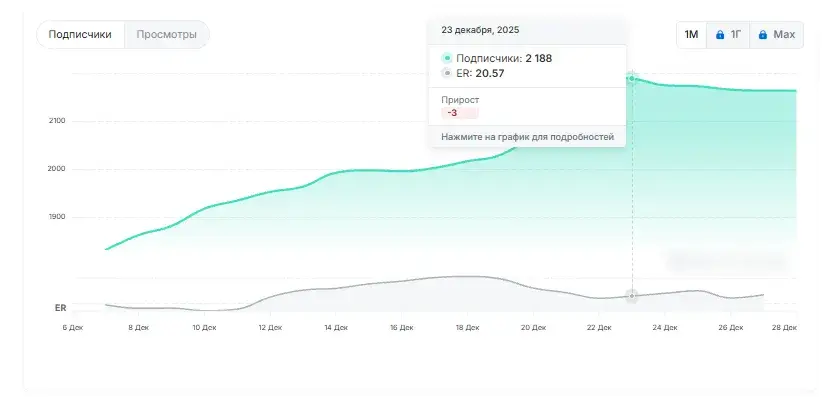This screenshot has width=822, height=397.
Task: Click the '14 Дек' x-axis label
Action: (336, 328)
